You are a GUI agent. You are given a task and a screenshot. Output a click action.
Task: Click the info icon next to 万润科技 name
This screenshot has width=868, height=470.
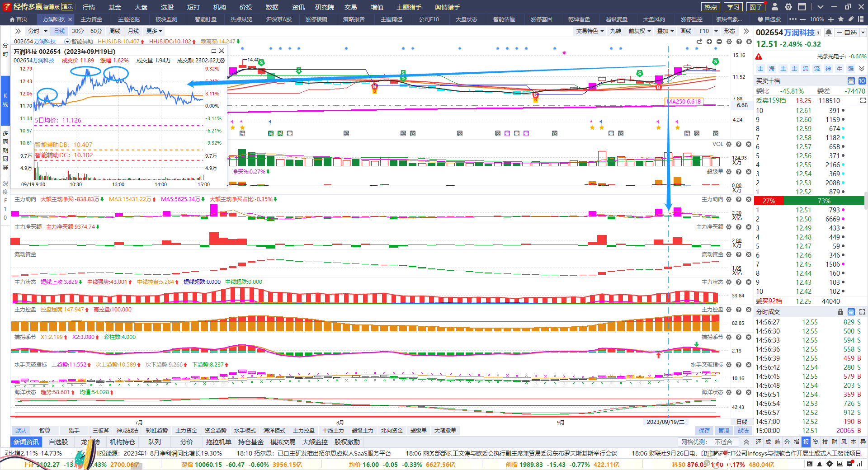818,33
